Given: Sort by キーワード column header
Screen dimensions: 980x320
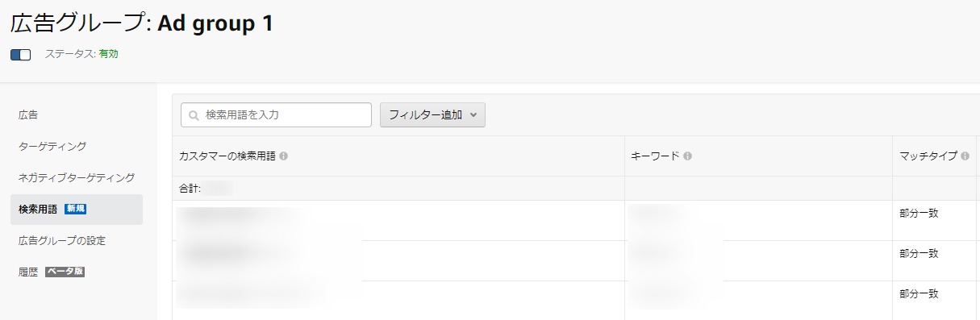Looking at the screenshot, I should point(655,156).
